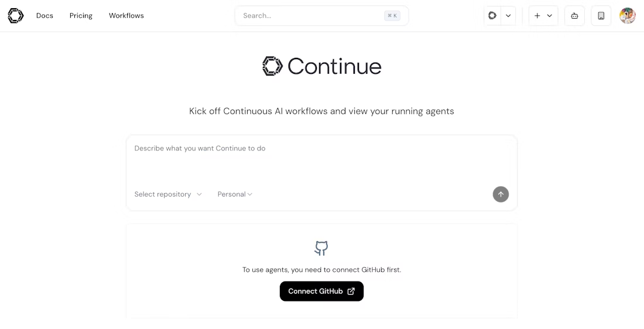
Task: Open the Select repository dropdown
Action: [x=168, y=194]
